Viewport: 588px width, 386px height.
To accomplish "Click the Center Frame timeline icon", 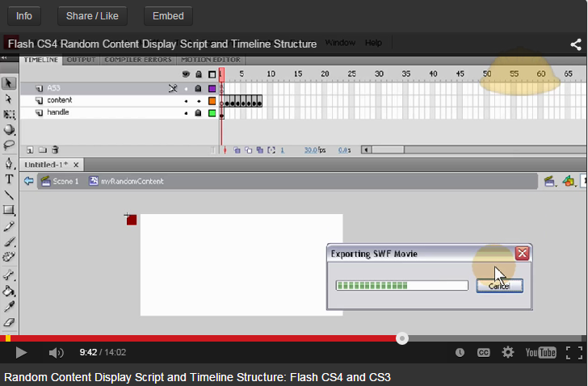I will 225,150.
